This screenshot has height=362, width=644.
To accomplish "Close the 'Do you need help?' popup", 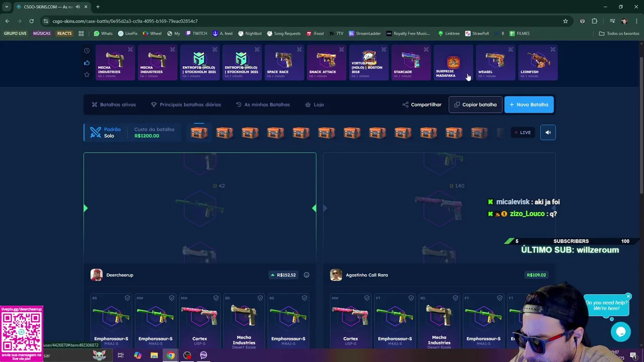I will click(x=628, y=296).
